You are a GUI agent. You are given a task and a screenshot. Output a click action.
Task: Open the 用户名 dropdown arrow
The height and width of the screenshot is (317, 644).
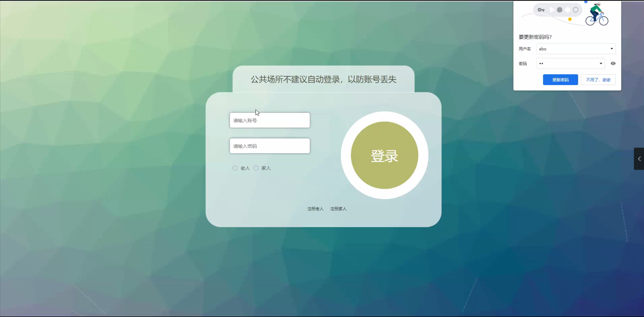(x=612, y=49)
